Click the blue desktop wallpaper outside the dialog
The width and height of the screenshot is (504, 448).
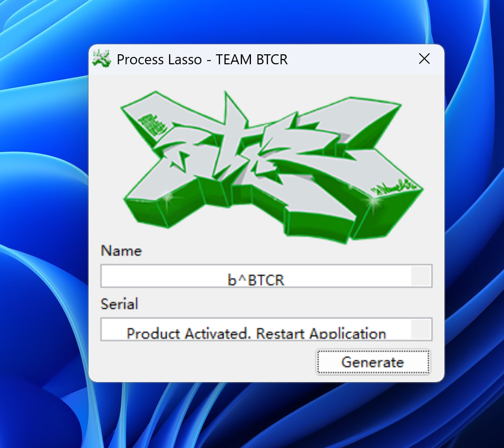tap(42, 211)
